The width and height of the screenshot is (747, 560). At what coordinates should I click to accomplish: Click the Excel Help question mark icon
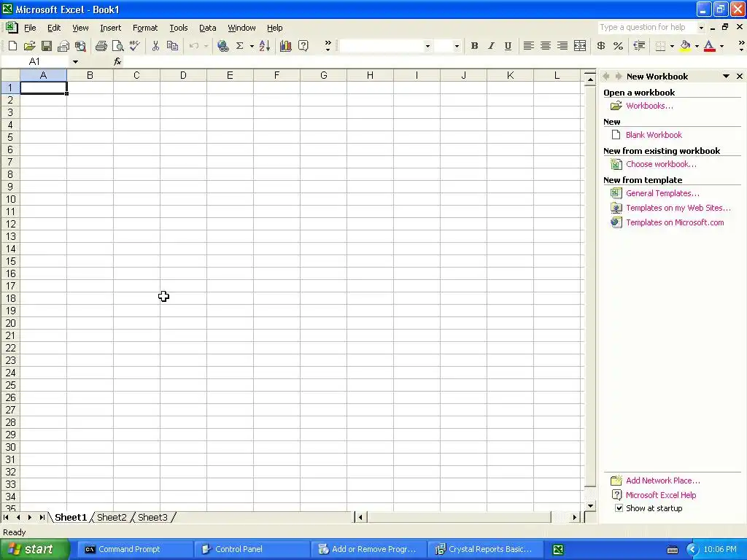[x=303, y=46]
